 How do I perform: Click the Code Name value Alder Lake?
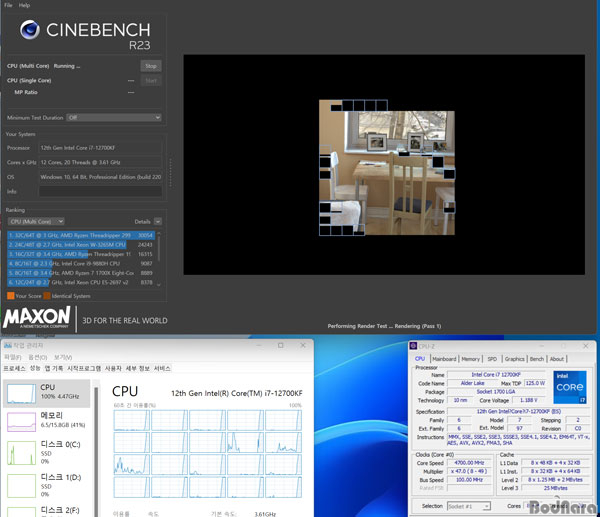click(473, 383)
